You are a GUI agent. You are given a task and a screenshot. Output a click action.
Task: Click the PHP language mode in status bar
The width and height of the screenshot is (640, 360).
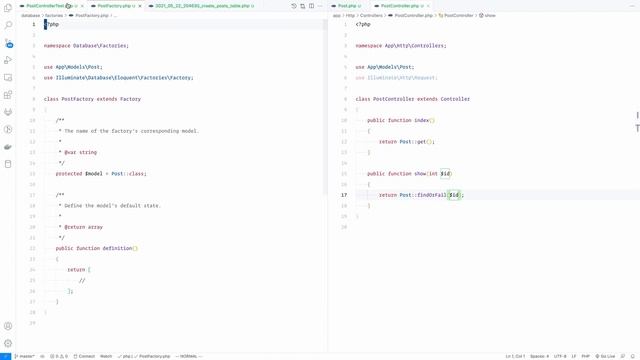pos(585,356)
